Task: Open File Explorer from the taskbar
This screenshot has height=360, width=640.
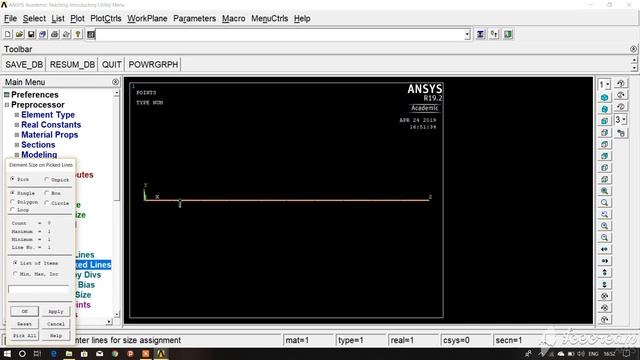Action: click(x=69, y=354)
